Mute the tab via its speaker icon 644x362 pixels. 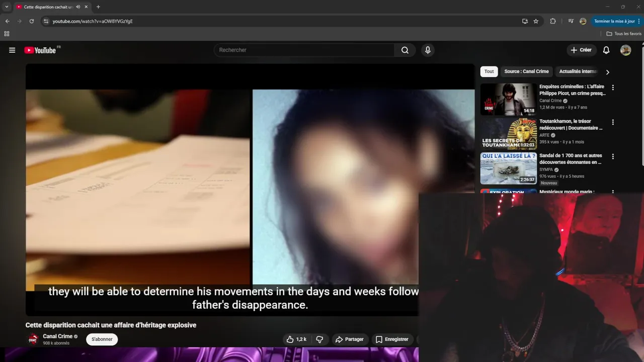tap(78, 7)
